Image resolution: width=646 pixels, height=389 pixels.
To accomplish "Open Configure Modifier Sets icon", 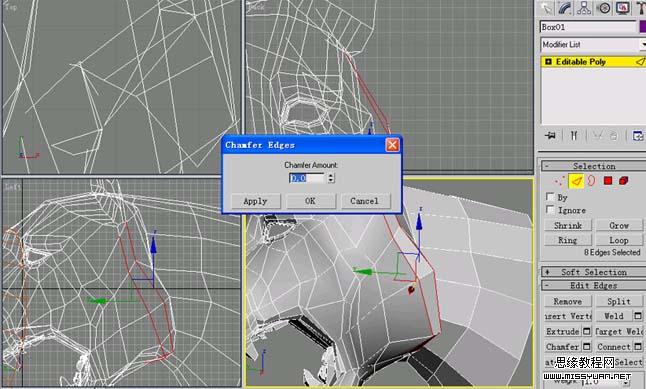I will coord(637,136).
